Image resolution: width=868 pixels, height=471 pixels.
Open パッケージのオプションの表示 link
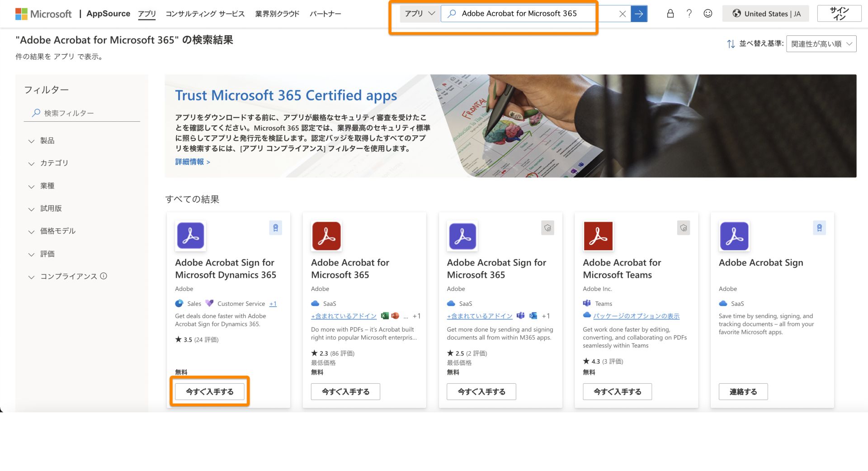tap(636, 316)
